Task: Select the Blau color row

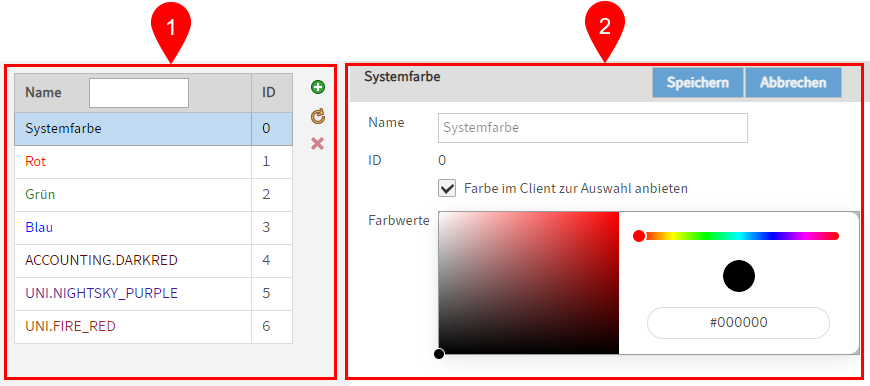Action: [x=153, y=228]
